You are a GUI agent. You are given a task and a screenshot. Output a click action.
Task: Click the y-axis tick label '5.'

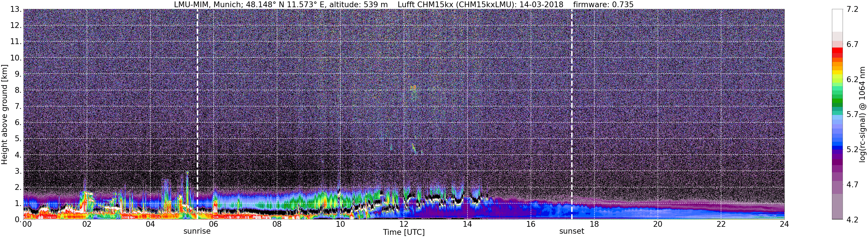(18, 138)
